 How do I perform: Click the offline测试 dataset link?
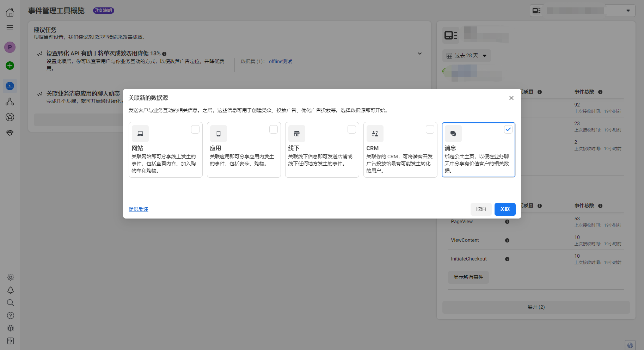point(280,61)
